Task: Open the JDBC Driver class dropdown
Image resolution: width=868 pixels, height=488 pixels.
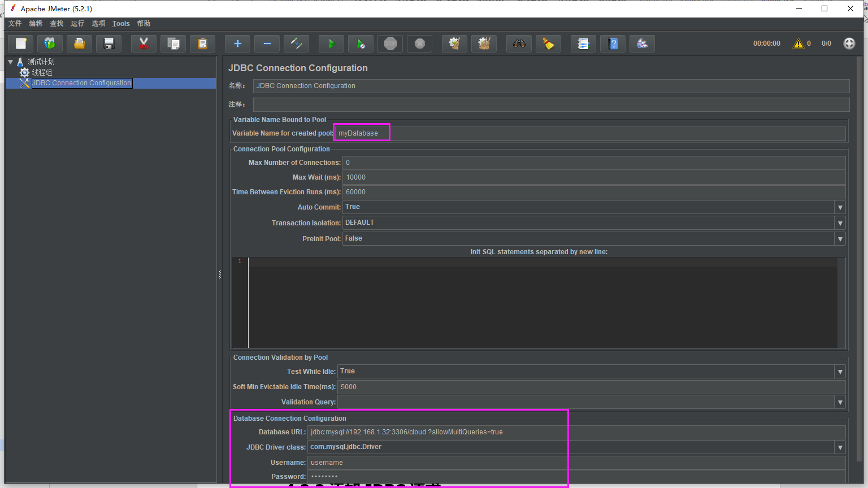Action: click(x=840, y=447)
